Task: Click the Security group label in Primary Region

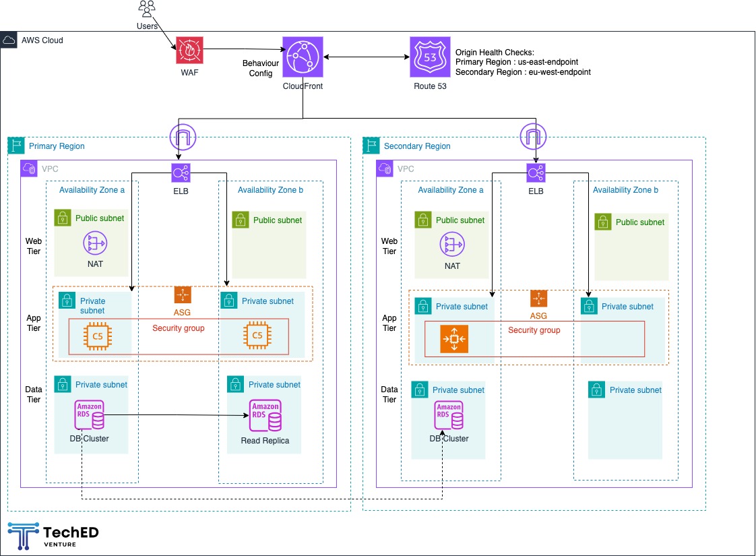Action: [179, 328]
